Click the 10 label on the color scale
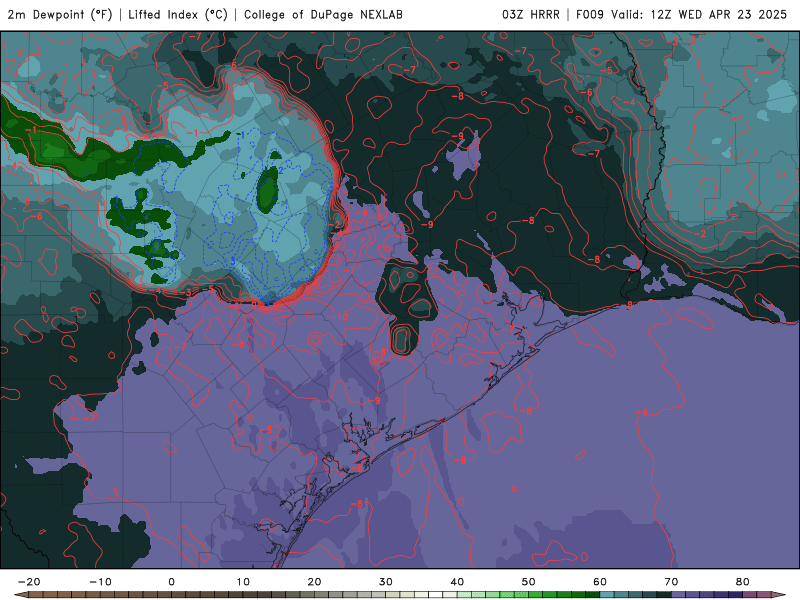800x600 pixels. (x=243, y=582)
